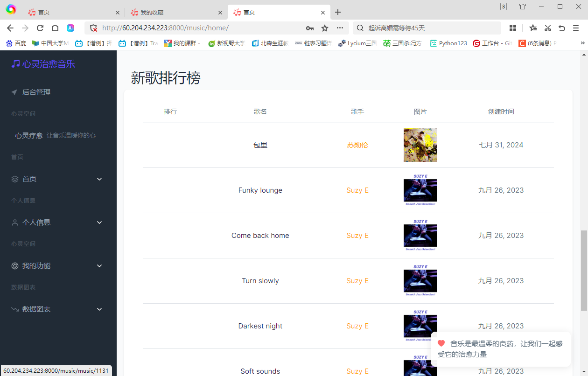Click the 后台管理 paper plane icon

point(14,92)
